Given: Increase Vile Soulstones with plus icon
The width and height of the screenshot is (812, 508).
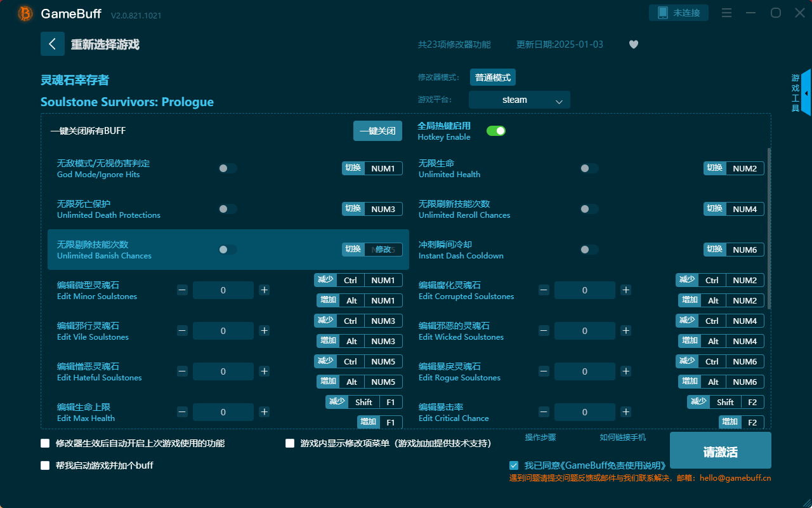Looking at the screenshot, I should pos(265,331).
